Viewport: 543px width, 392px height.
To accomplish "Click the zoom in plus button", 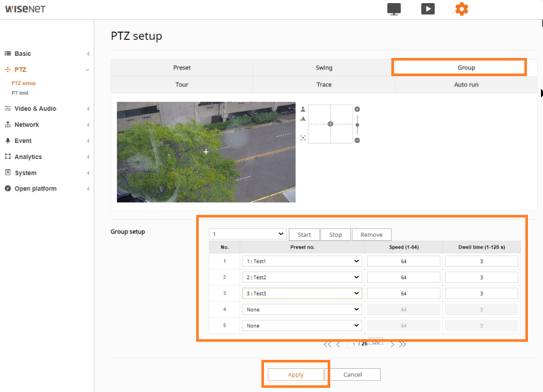I will pyautogui.click(x=357, y=109).
